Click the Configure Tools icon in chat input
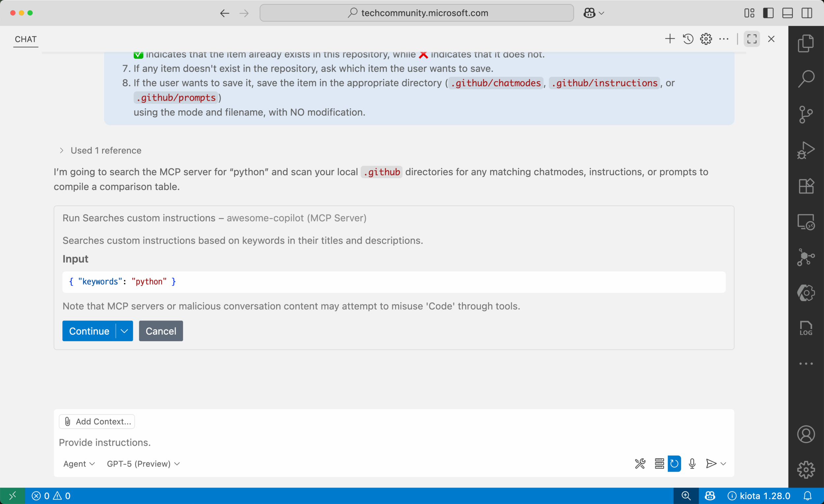This screenshot has height=504, width=824. coord(640,463)
